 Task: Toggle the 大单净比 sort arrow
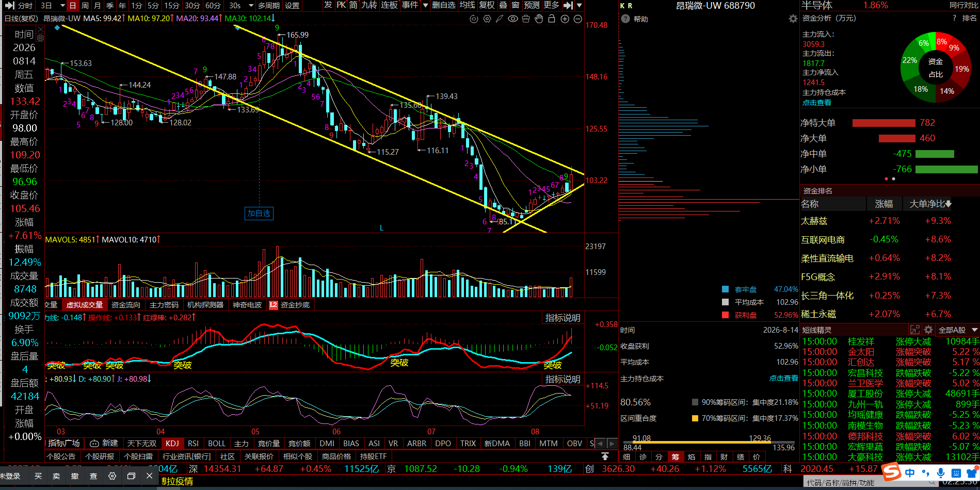(948, 204)
